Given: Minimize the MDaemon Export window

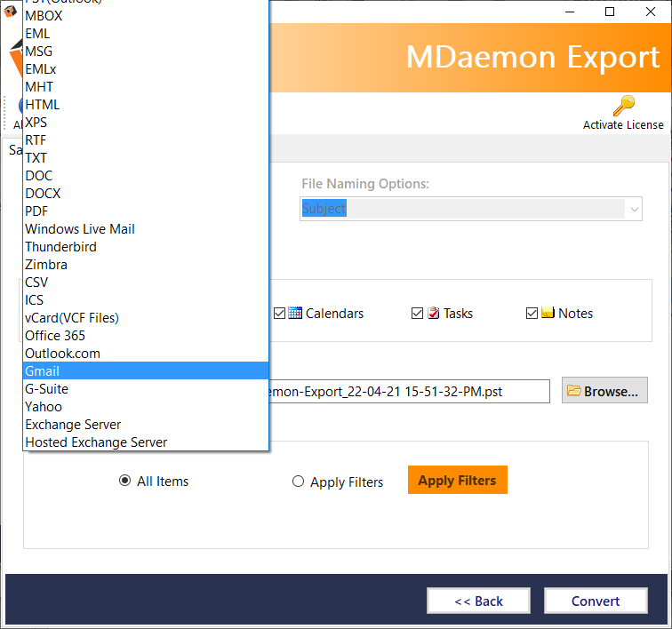Looking at the screenshot, I should click(570, 12).
